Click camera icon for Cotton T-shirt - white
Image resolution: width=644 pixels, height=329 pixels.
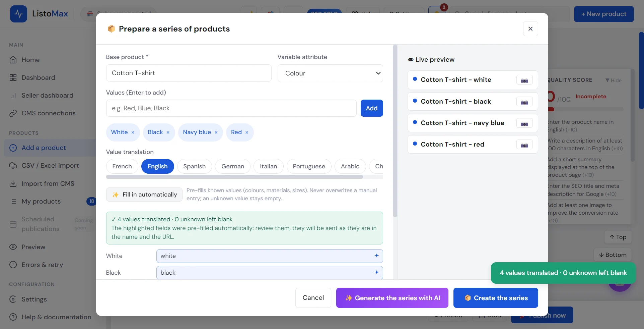tap(524, 80)
